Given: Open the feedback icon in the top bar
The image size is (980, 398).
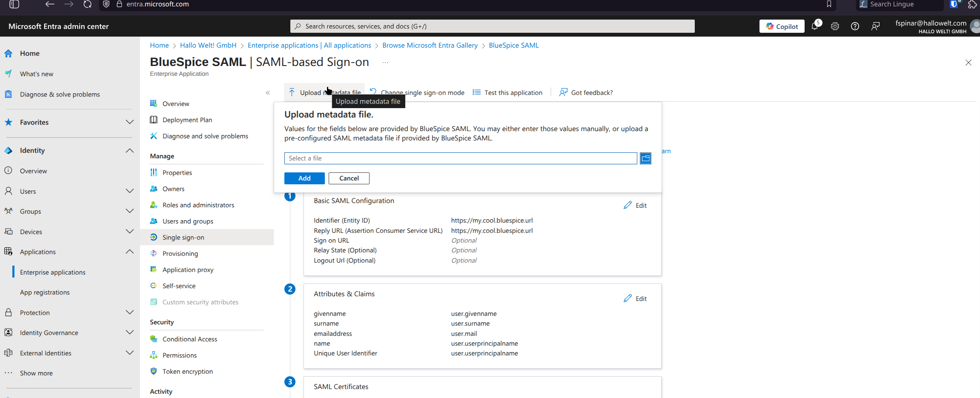Looking at the screenshot, I should click(x=875, y=26).
